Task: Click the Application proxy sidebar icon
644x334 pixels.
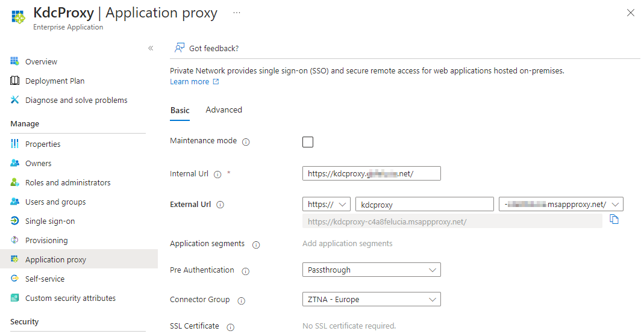Action: click(x=15, y=259)
